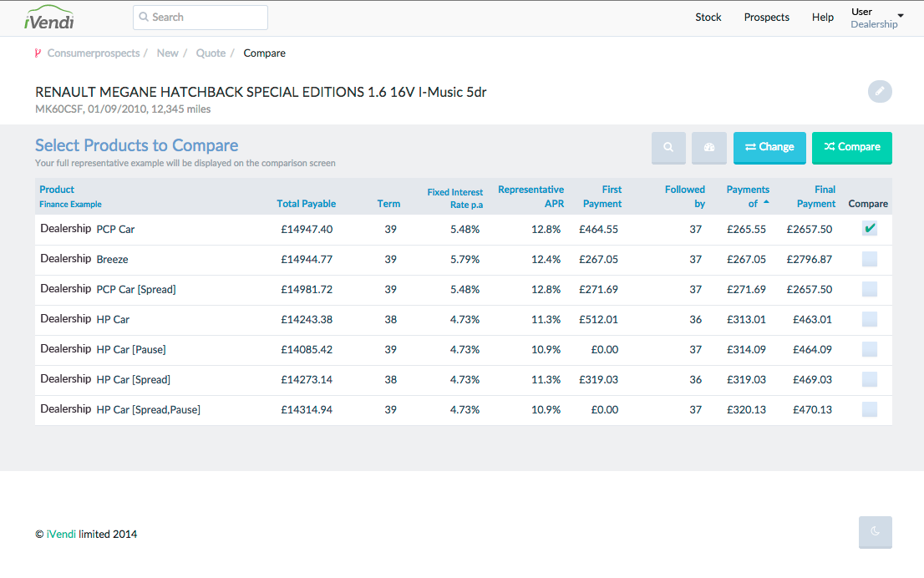Click the £14085.42 total payable value
Screen dimensions: 924x578
(307, 349)
